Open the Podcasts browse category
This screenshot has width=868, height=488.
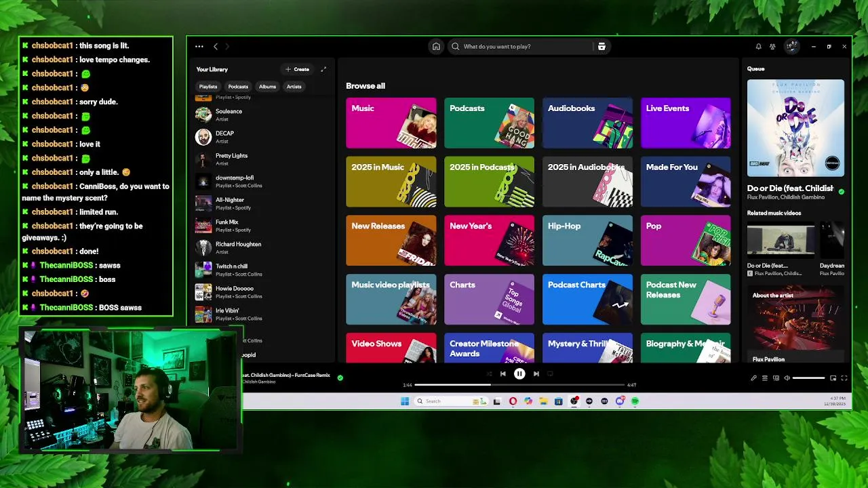click(x=489, y=123)
